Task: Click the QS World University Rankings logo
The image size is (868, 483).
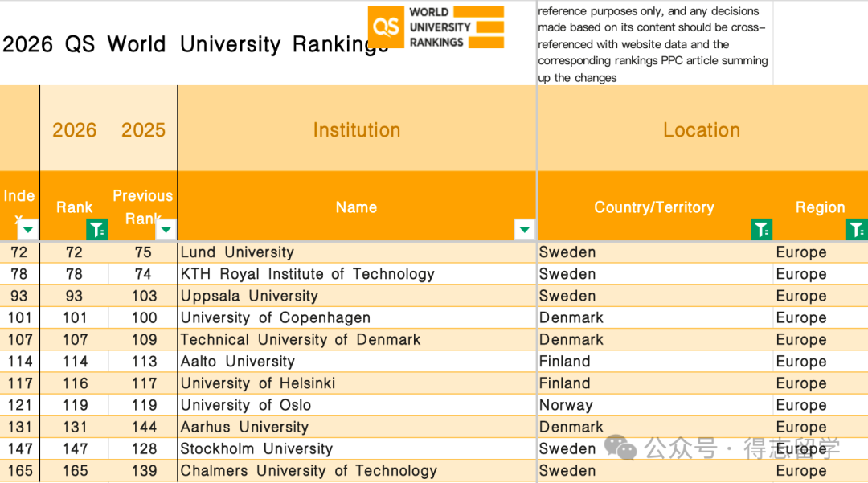Action: point(436,27)
